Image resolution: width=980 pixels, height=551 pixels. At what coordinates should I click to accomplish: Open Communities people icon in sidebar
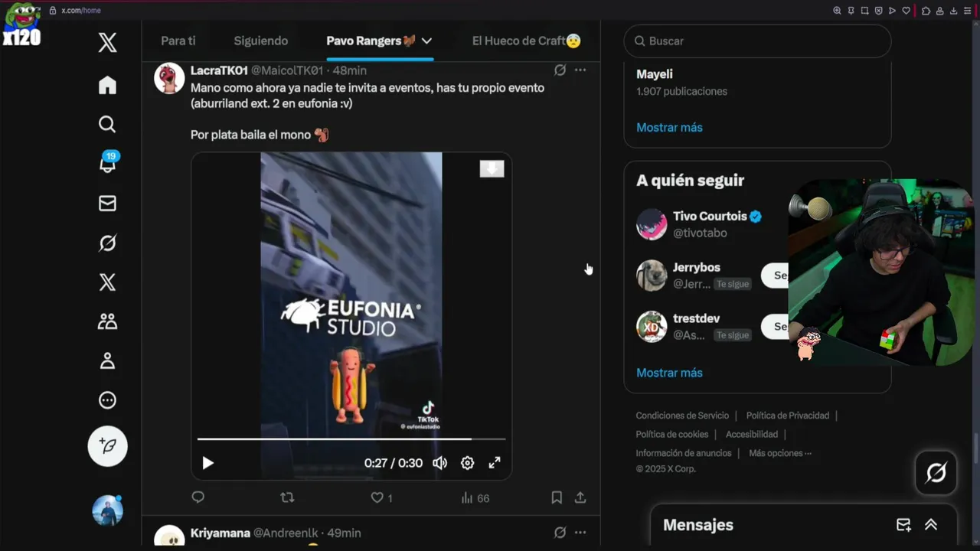pyautogui.click(x=107, y=321)
